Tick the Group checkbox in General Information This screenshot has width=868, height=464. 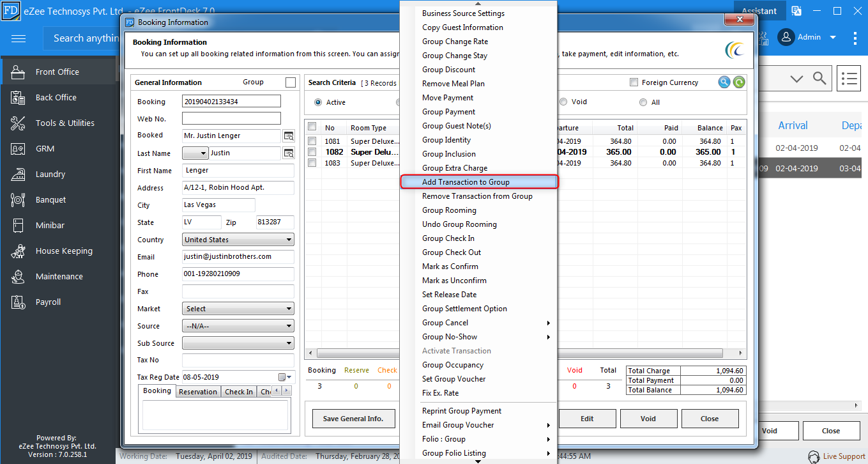(x=291, y=82)
